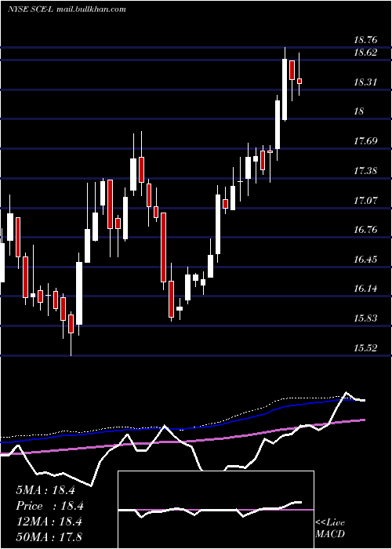
Task: Click the 18.62 price axis label
Action: coord(366,53)
